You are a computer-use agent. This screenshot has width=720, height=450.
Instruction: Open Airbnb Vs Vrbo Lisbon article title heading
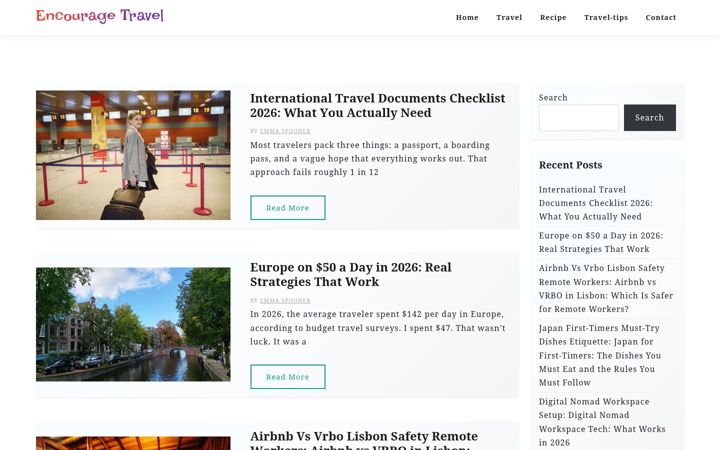point(364,440)
